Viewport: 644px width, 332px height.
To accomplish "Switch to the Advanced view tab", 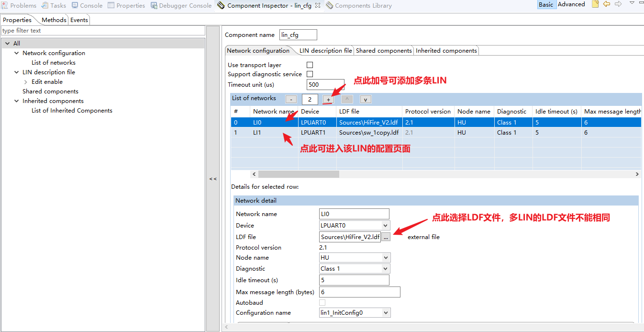I will tap(571, 4).
